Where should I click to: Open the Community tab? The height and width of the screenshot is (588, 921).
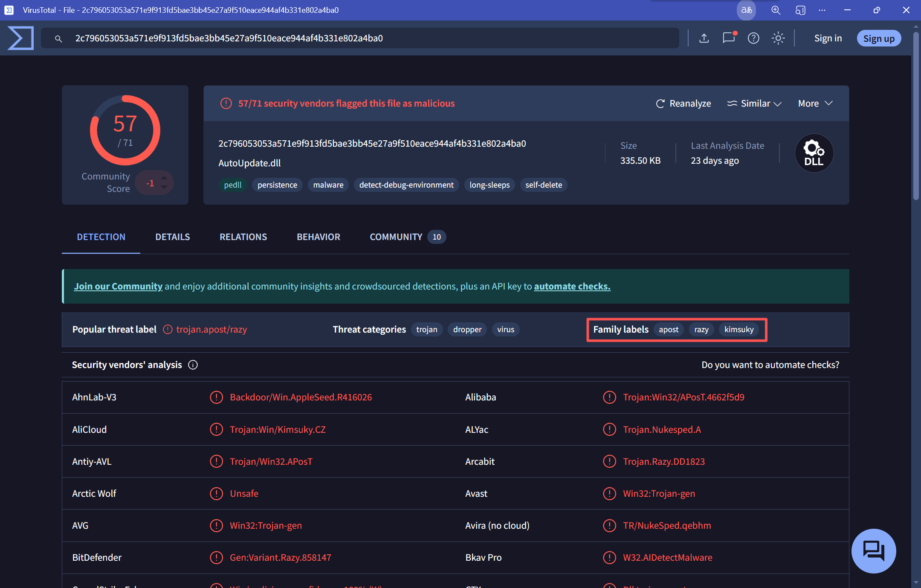click(x=408, y=237)
